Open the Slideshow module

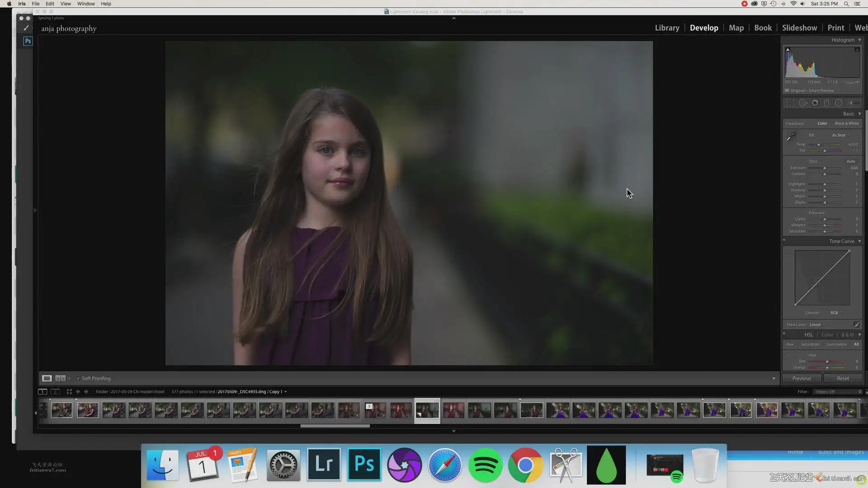799,28
